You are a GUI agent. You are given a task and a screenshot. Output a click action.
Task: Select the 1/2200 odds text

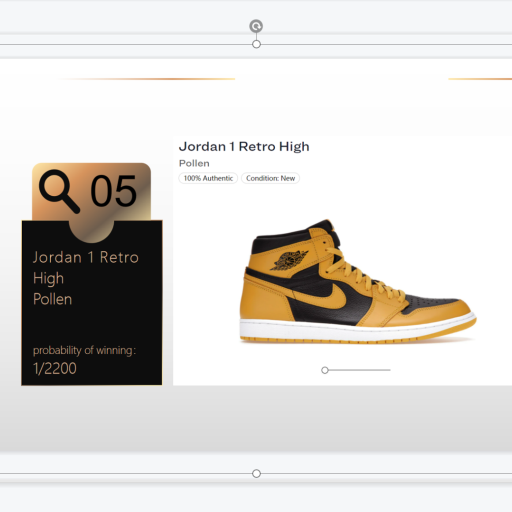(x=55, y=368)
